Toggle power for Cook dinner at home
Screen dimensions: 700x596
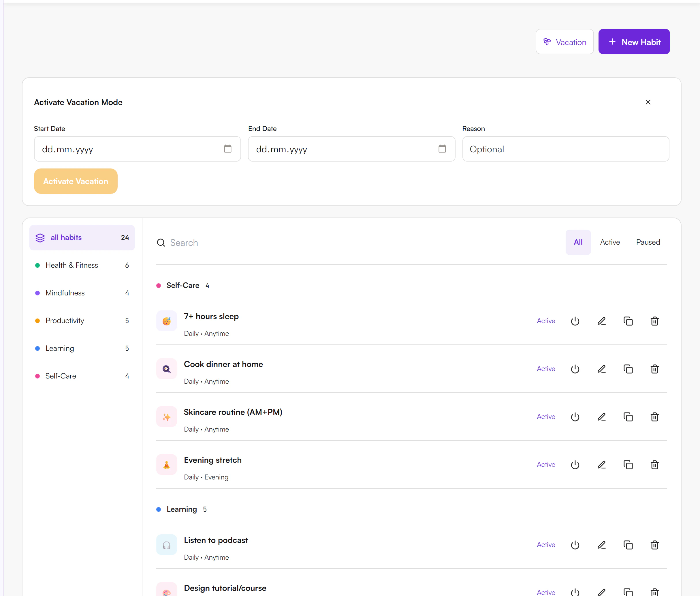575,369
